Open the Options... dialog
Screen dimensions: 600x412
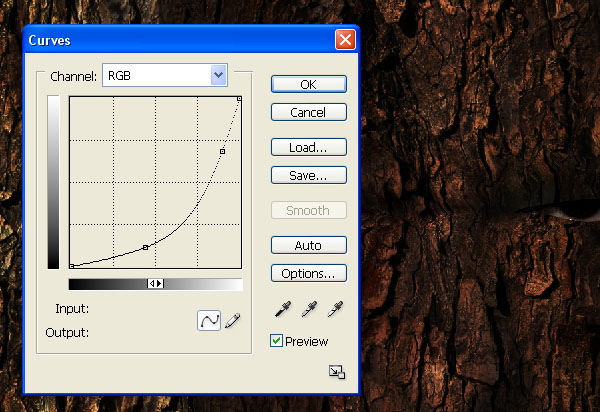click(x=309, y=273)
